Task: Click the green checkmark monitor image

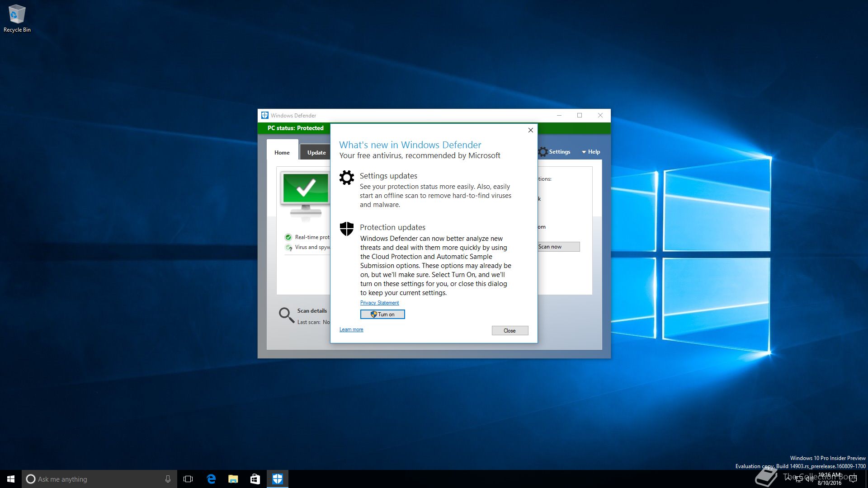Action: click(306, 194)
